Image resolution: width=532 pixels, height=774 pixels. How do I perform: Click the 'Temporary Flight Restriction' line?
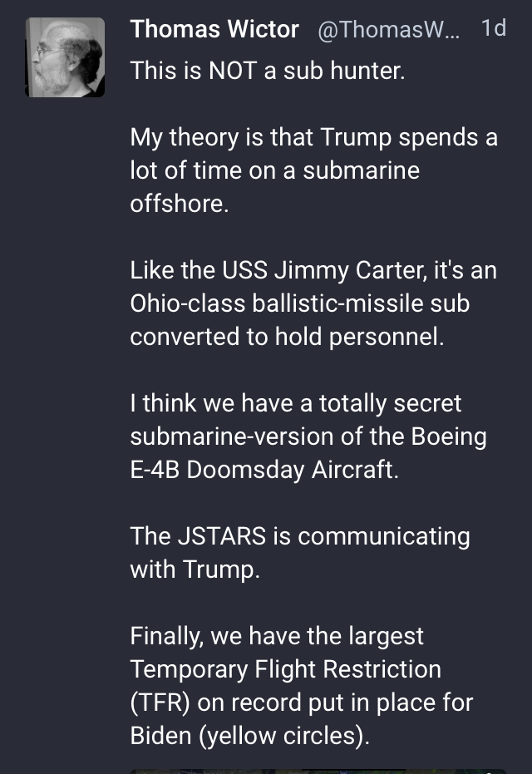pyautogui.click(x=286, y=670)
